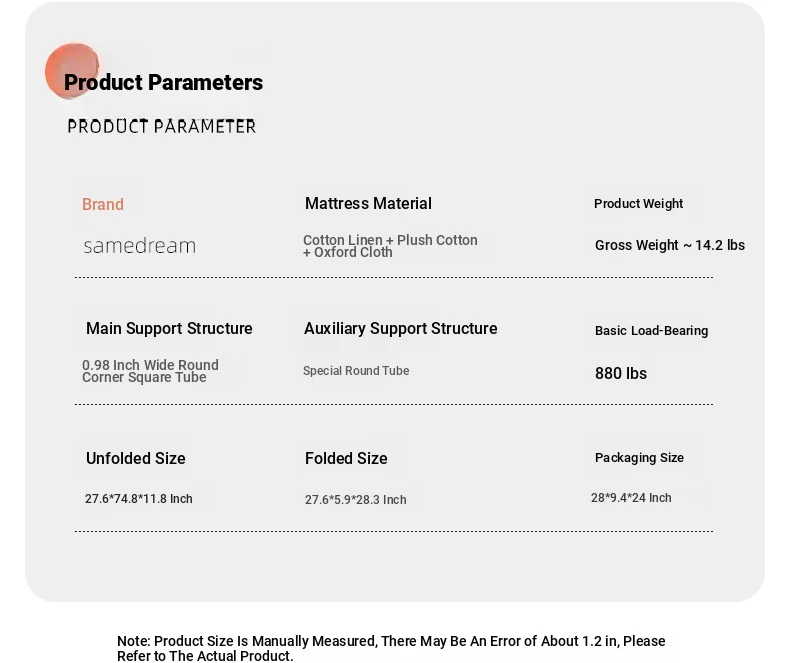Select the Unfolded Size label
Viewport: 790px width, 663px height.
pos(136,459)
